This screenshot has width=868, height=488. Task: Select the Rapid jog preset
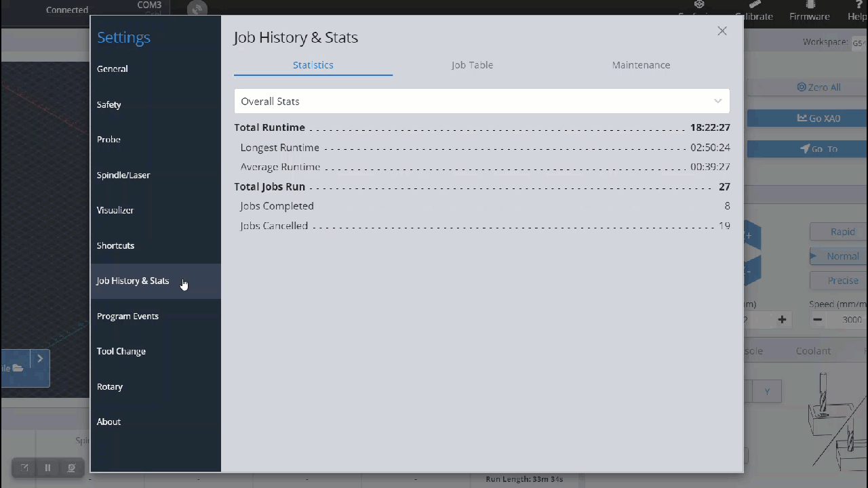839,232
